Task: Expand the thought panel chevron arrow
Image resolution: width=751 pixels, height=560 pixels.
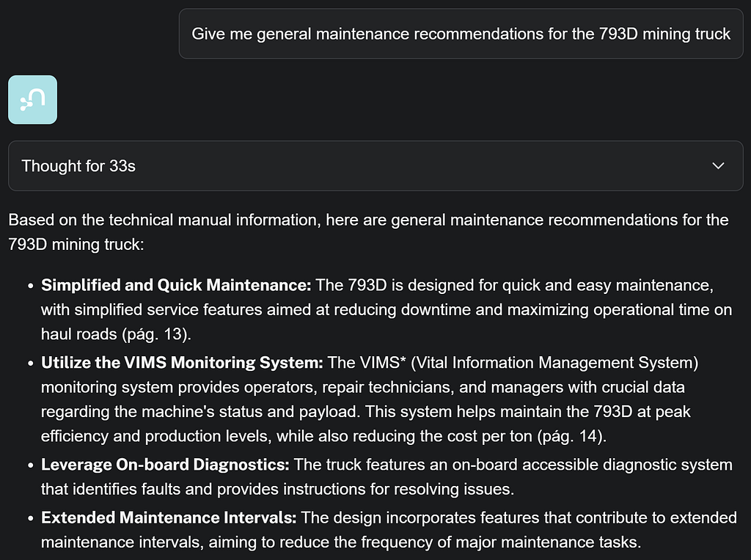Action: click(719, 166)
